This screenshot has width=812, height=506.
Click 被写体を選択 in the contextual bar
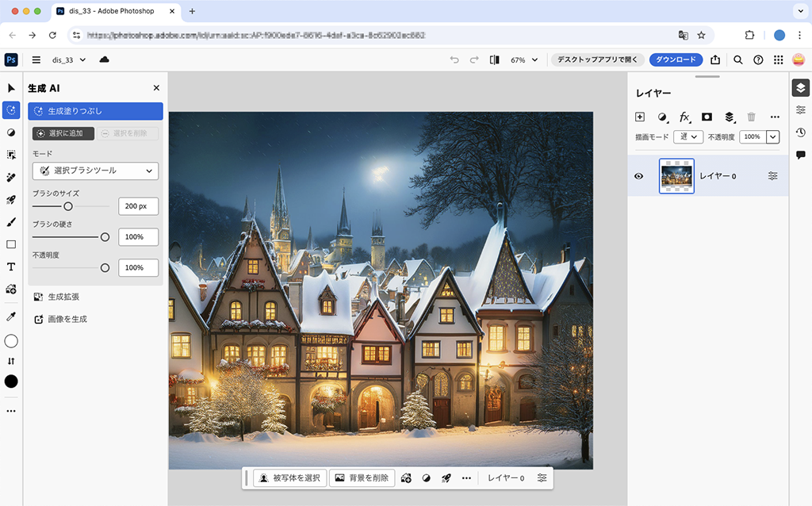pyautogui.click(x=289, y=478)
